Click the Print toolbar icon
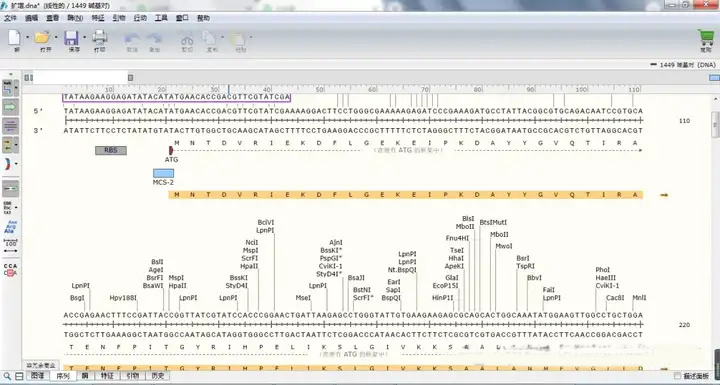 100,38
